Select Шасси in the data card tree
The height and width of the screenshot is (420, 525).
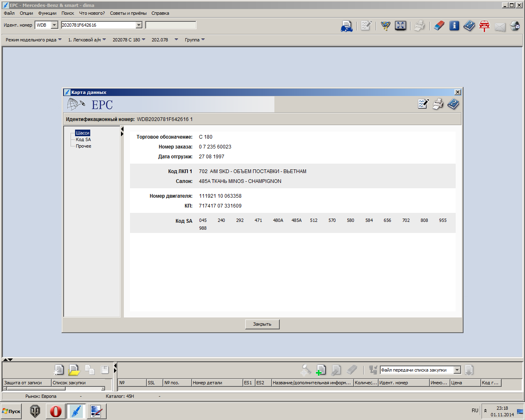click(82, 133)
